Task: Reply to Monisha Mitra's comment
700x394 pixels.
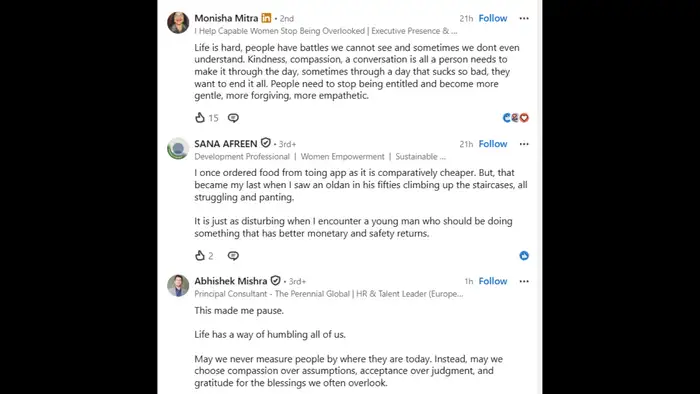Action: (233, 118)
